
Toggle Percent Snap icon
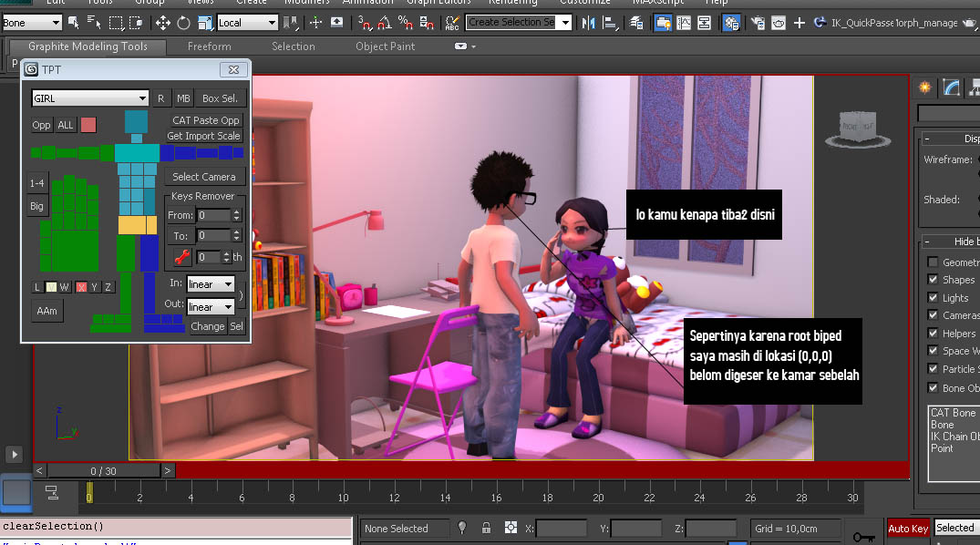tap(406, 23)
